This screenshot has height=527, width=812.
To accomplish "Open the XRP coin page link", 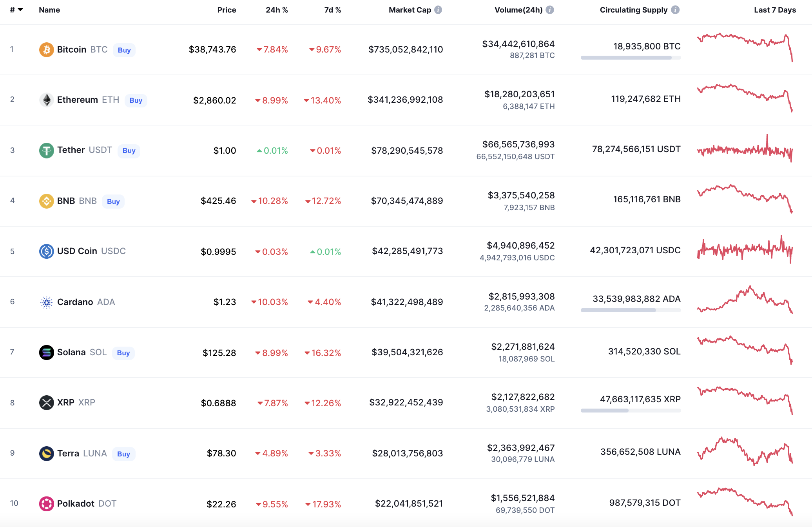I will (x=66, y=403).
